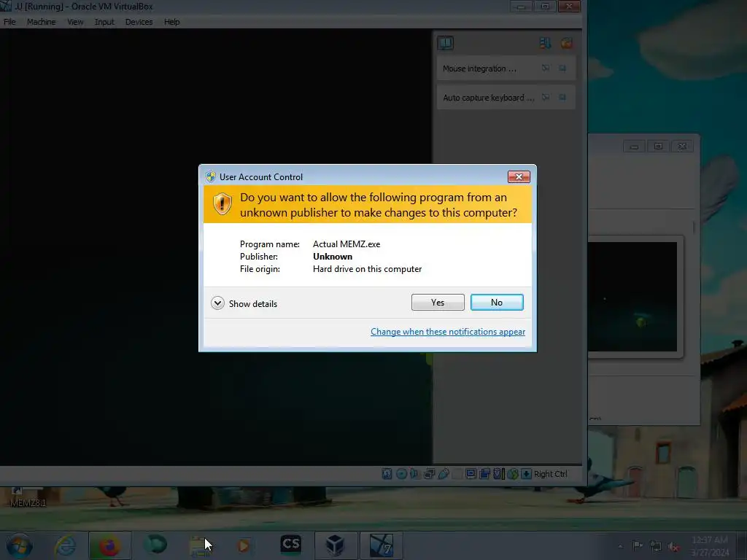Screen dimensions: 747x560
Task: Click the network adapter icon in VirtualBox status bar
Action: pos(429,474)
